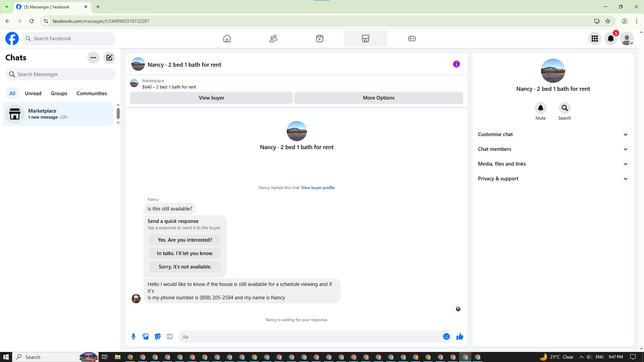Image resolution: width=644 pixels, height=362 pixels.
Task: Select the Communities chats filter
Action: (92, 94)
